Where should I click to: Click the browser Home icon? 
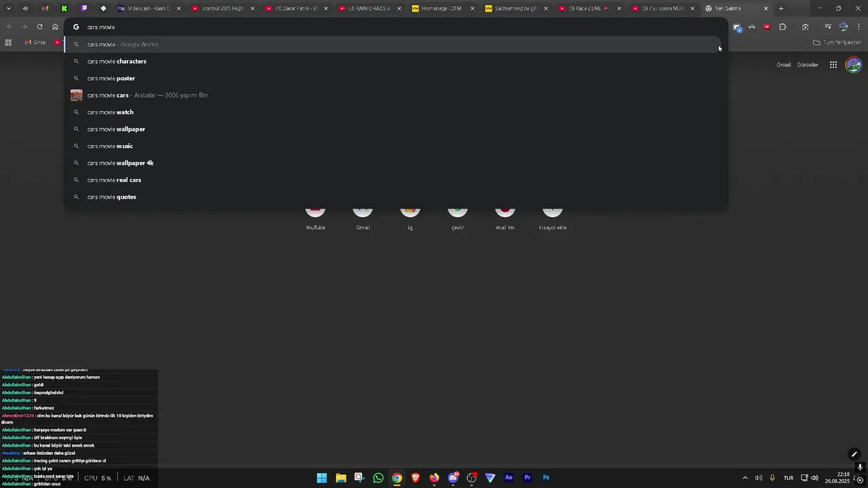pos(55,26)
